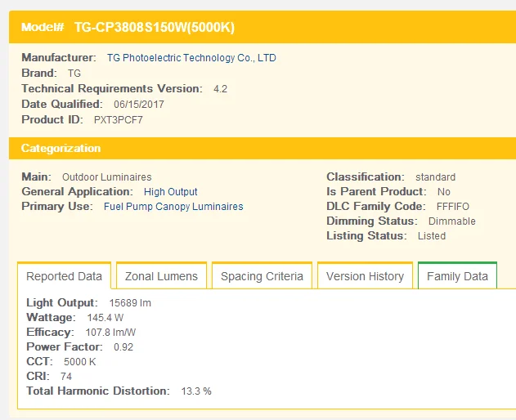Click the DLC Family Code value FFFIFO
Image resolution: width=516 pixels, height=420 pixels.
pyautogui.click(x=453, y=207)
